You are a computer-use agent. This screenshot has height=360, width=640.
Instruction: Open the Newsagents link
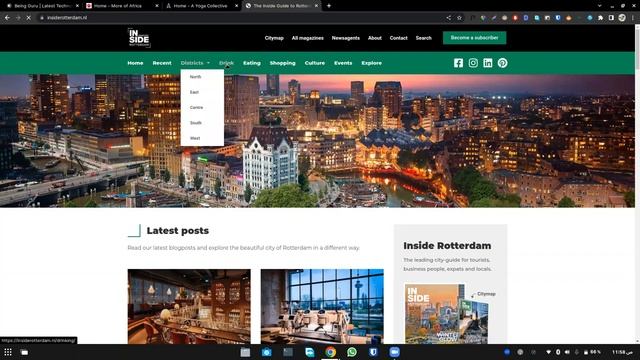pyautogui.click(x=346, y=38)
